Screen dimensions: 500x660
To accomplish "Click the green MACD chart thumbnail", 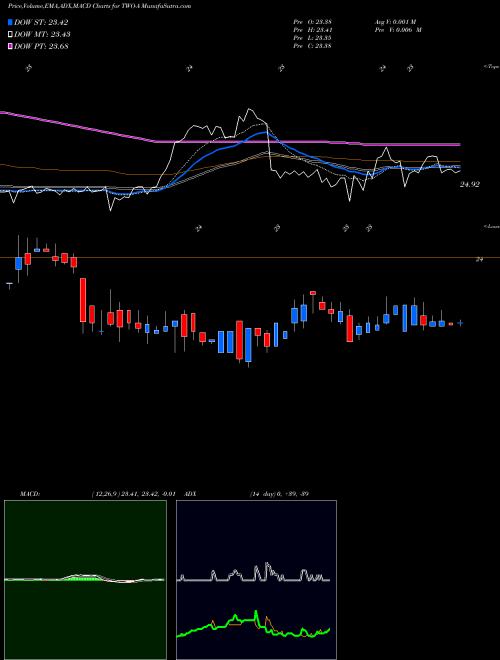I will point(85,580).
